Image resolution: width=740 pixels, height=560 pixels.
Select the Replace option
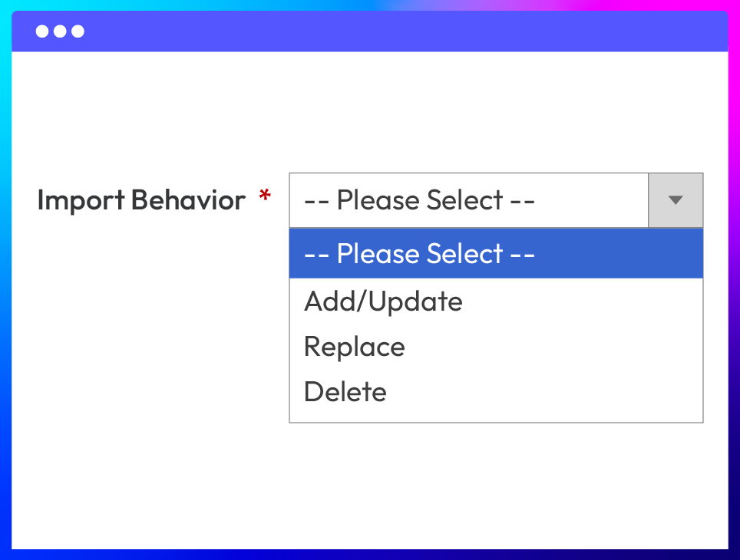(355, 346)
